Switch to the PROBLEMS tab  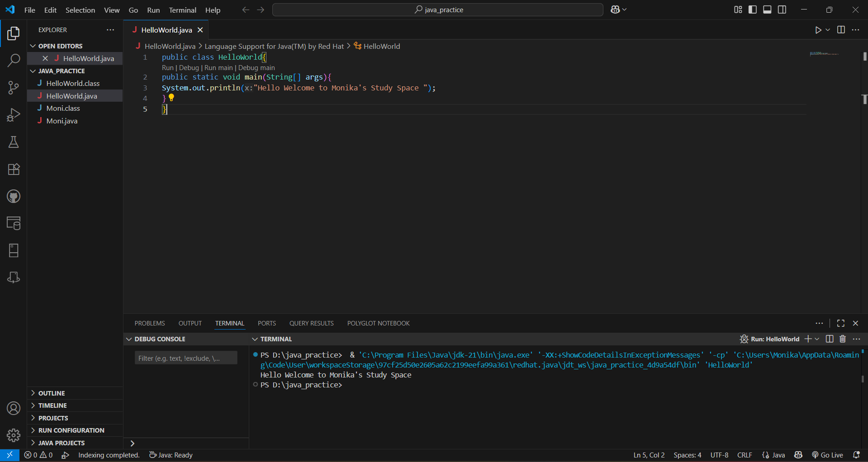(x=149, y=323)
